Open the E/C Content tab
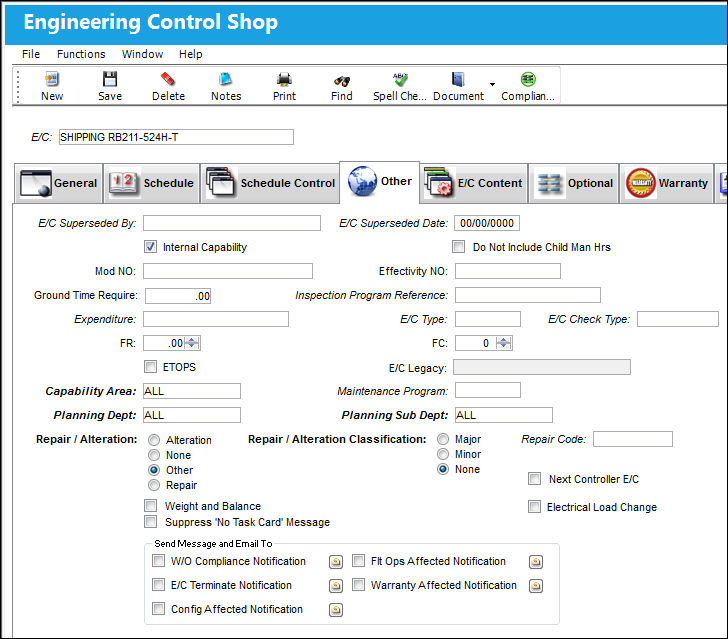The height and width of the screenshot is (639, 728). tap(474, 183)
